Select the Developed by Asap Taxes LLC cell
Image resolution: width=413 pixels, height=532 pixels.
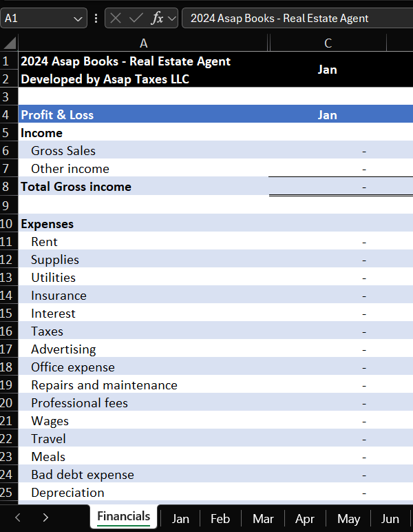[143, 79]
